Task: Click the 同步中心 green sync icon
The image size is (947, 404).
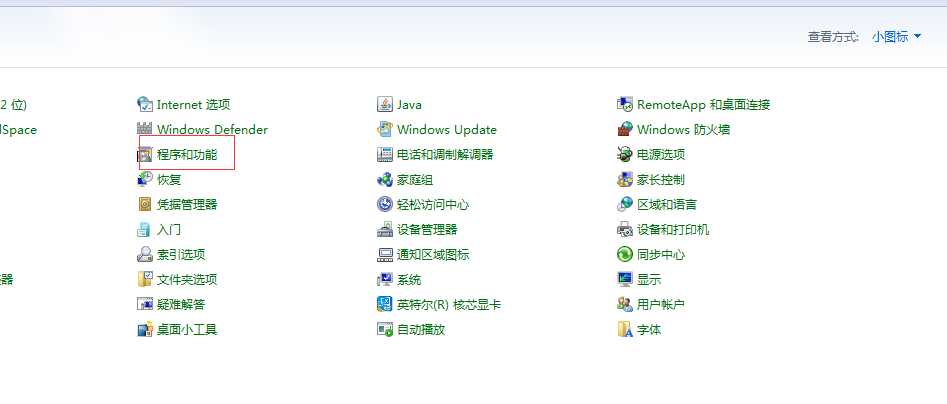Action: tap(624, 254)
